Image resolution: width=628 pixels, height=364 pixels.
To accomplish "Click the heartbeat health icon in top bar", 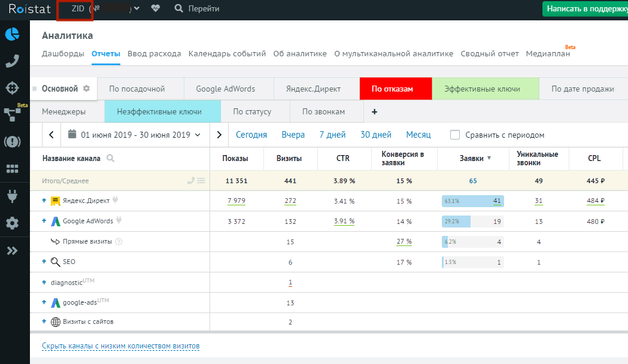I will (x=156, y=8).
